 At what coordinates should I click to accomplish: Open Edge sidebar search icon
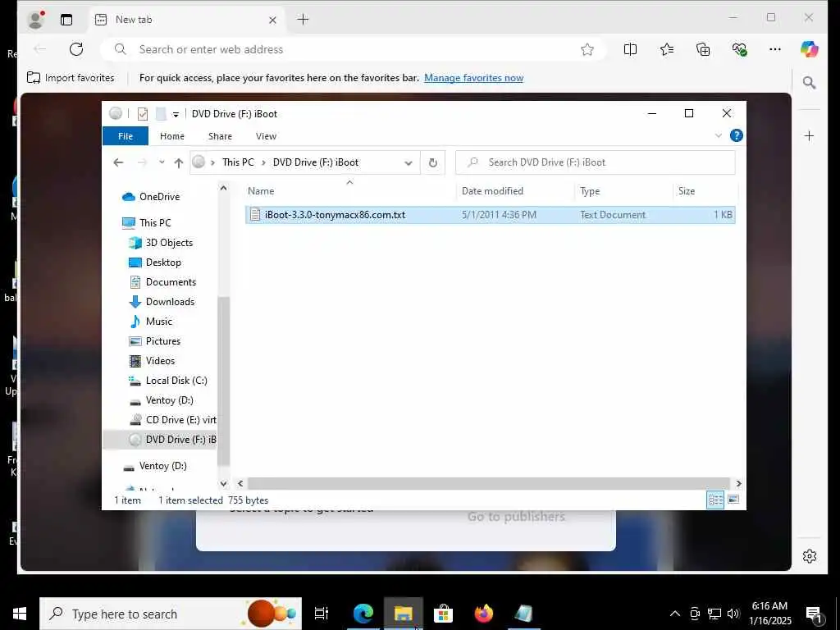click(x=809, y=83)
